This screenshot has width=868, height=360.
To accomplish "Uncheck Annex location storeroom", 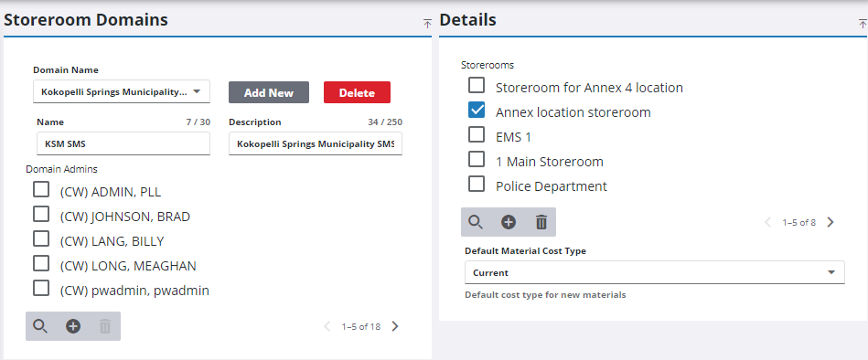I will pos(477,110).
